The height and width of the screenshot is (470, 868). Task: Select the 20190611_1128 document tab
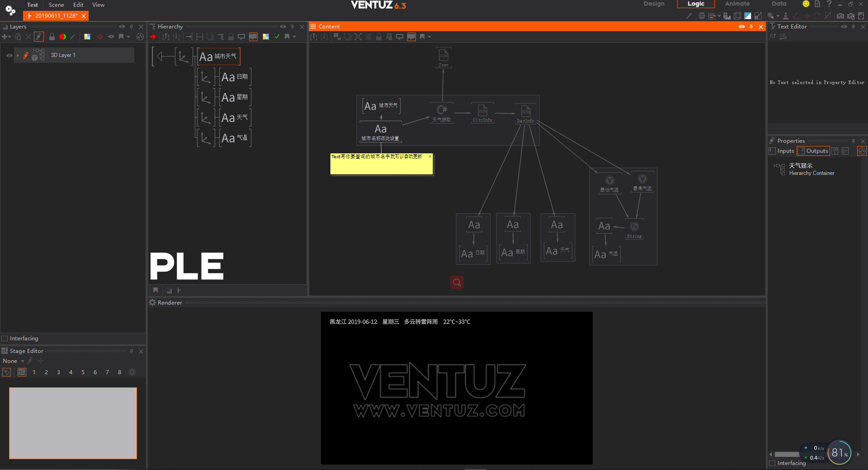tap(56, 16)
